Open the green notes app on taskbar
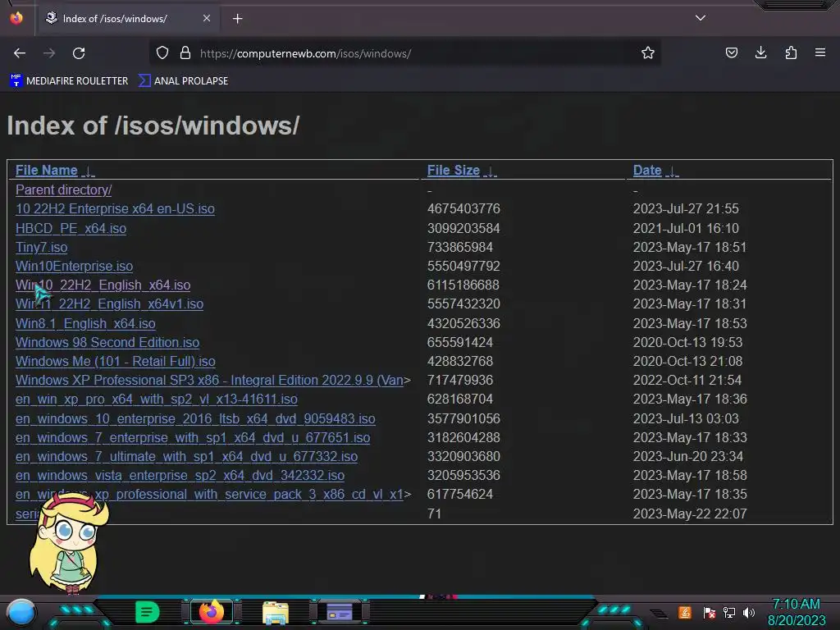840x630 pixels. (147, 612)
